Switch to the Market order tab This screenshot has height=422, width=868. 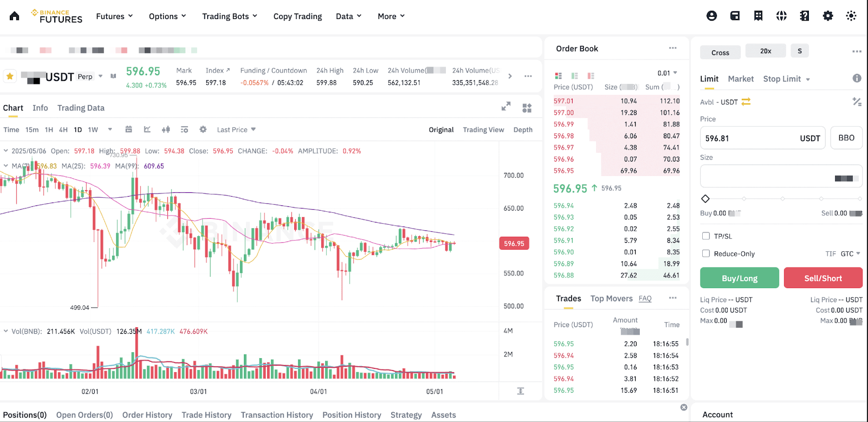[x=741, y=79]
